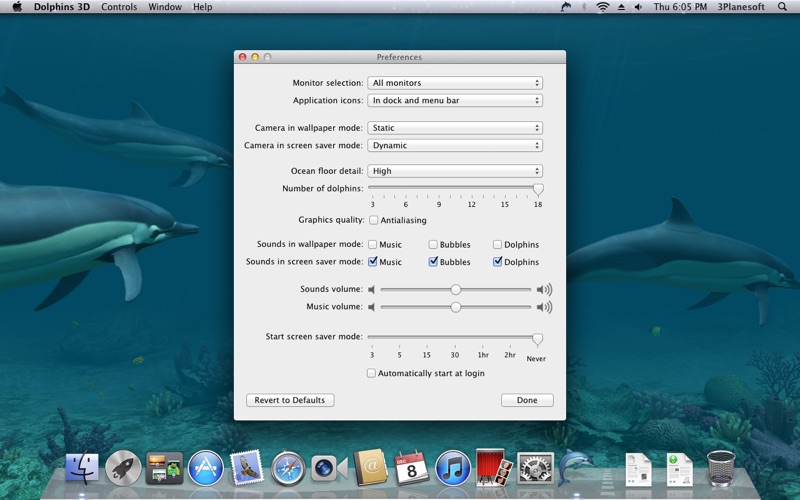Click the Sounds volume slider knob

pos(456,289)
